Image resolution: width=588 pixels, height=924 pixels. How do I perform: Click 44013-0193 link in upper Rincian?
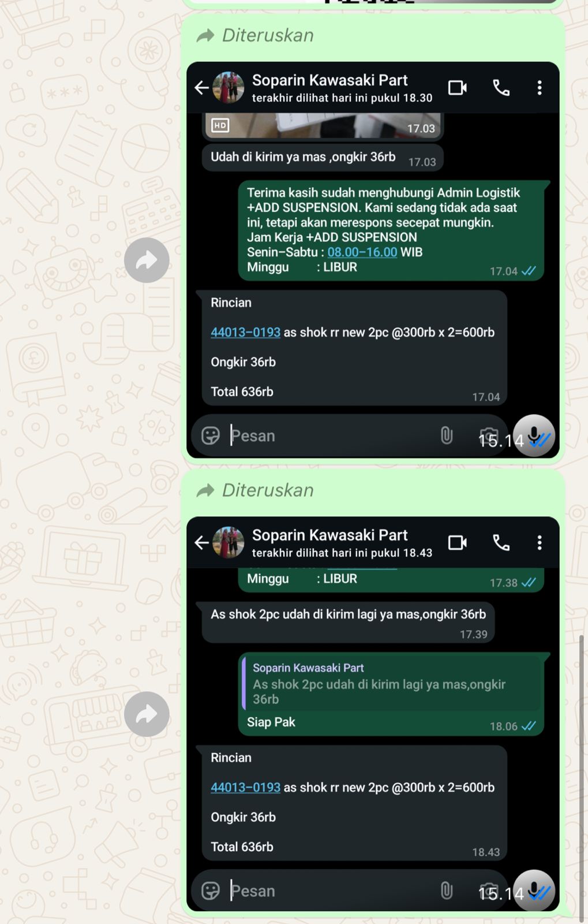click(x=245, y=333)
